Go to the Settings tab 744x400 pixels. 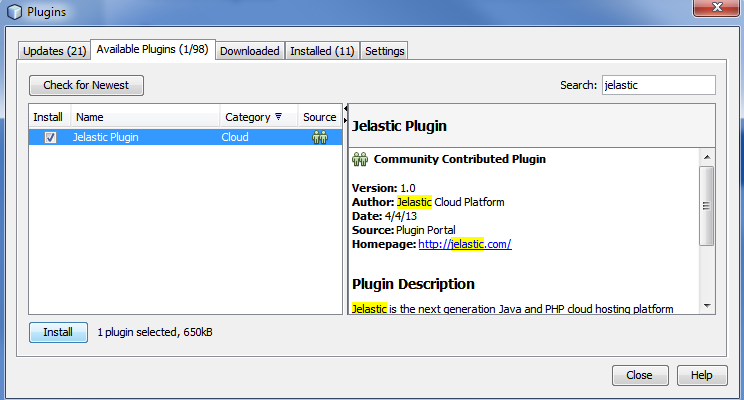(385, 51)
